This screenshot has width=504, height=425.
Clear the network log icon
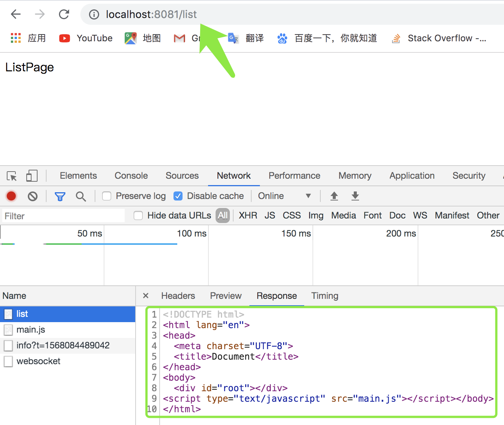click(33, 196)
